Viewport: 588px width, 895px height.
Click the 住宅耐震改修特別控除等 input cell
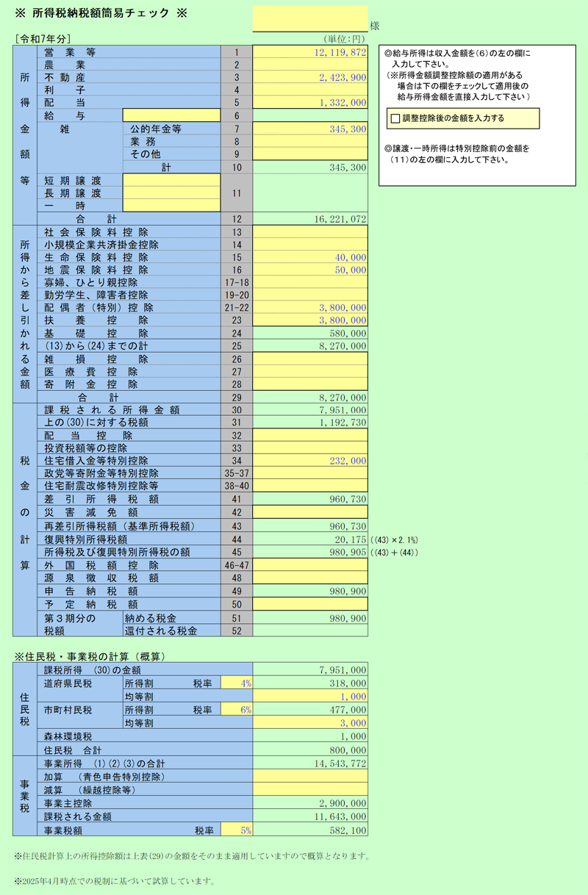(x=310, y=486)
